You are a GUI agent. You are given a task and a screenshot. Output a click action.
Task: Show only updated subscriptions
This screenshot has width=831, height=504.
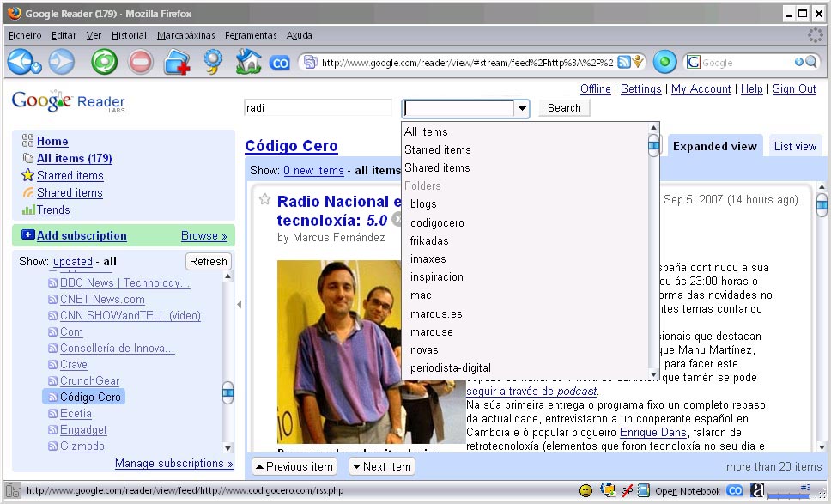point(73,261)
